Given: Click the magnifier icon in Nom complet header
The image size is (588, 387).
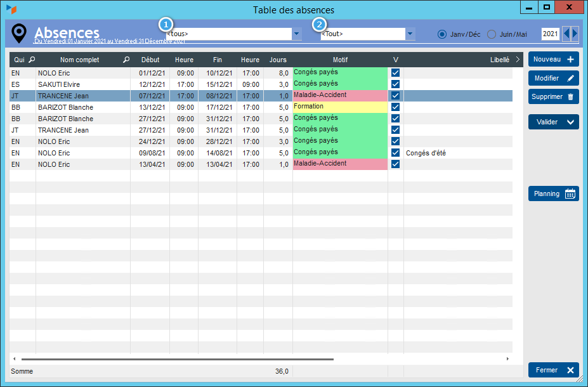Looking at the screenshot, I should [x=126, y=60].
